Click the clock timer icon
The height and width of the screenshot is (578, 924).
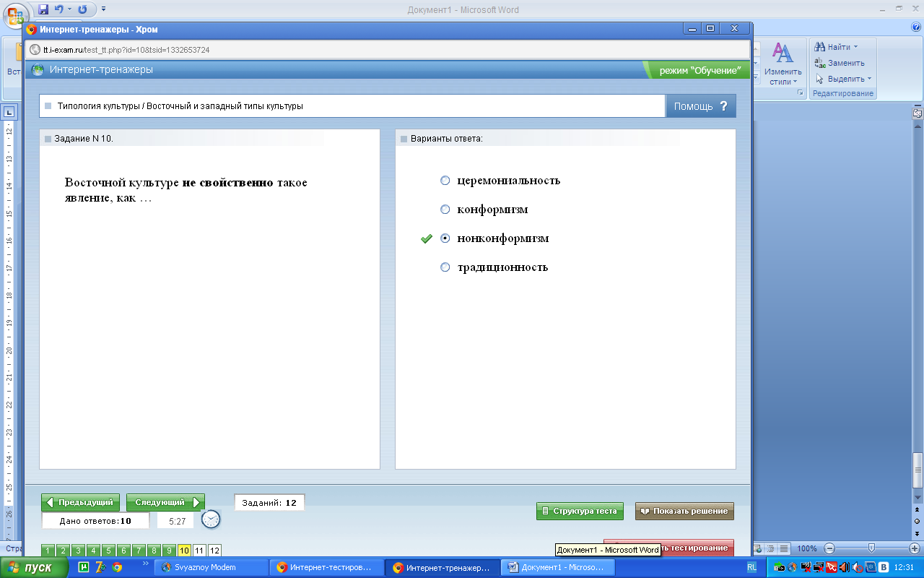211,519
